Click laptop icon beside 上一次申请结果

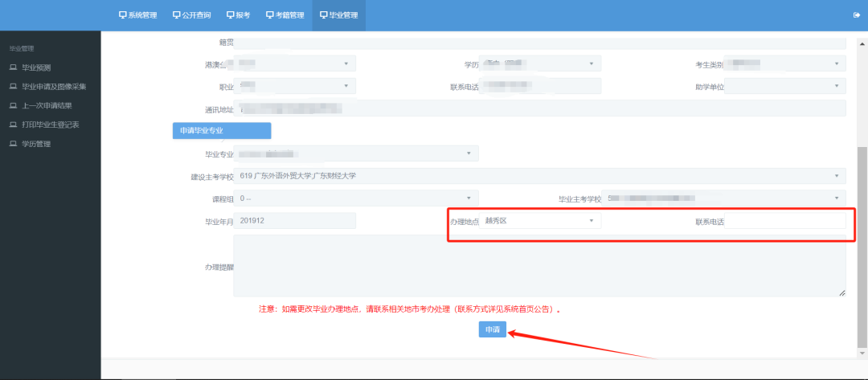(x=14, y=106)
